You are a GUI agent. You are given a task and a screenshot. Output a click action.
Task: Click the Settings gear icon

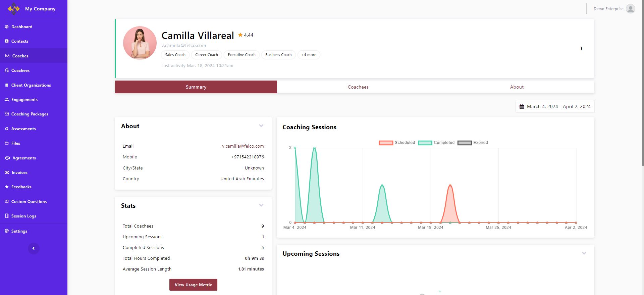7,231
